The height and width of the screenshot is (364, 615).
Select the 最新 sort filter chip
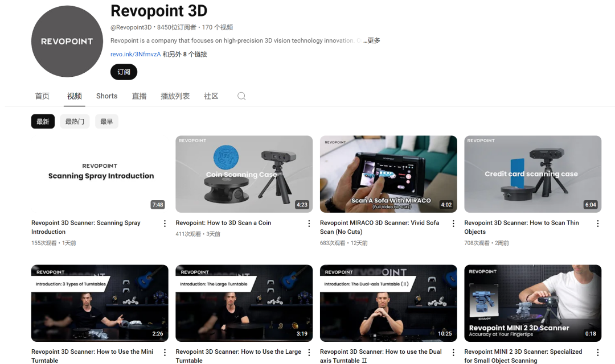43,121
